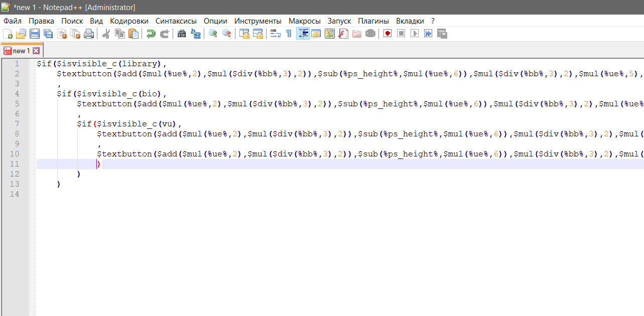Click the Zoom in magnifier icon
This screenshot has height=316, width=644.
click(213, 34)
